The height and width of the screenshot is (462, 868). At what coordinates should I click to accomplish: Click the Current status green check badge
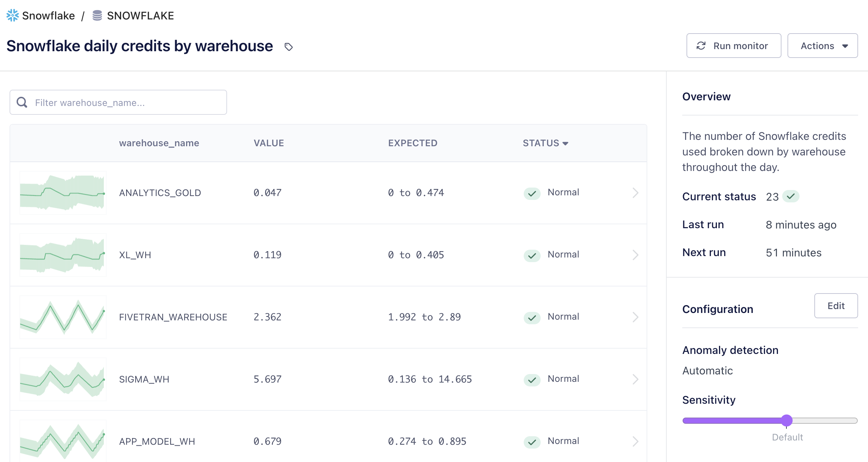click(x=791, y=196)
